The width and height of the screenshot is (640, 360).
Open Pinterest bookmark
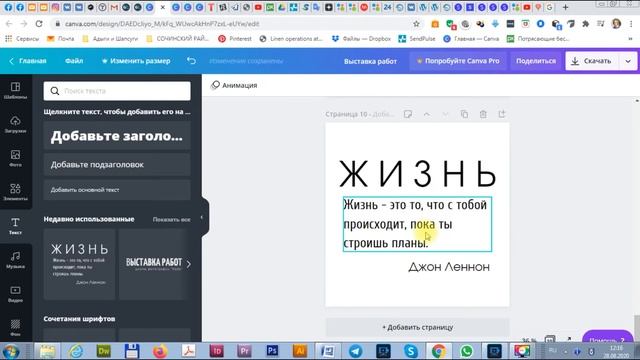pyautogui.click(x=235, y=39)
